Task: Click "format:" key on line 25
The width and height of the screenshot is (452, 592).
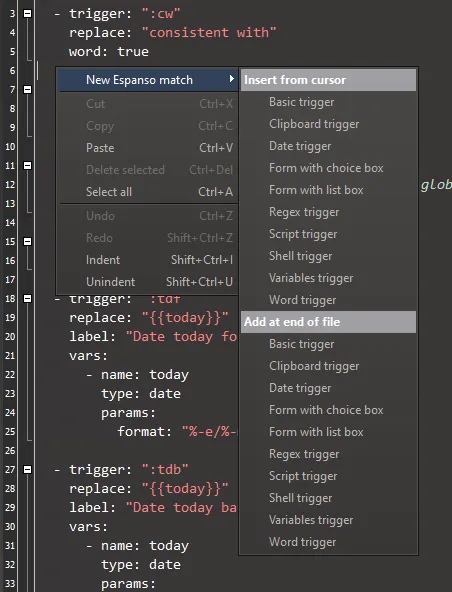Action: tap(145, 432)
